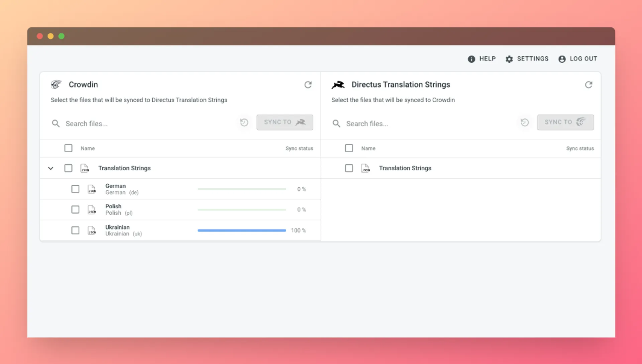This screenshot has height=364, width=642.
Task: Open SETTINGS from top bar
Action: point(533,59)
